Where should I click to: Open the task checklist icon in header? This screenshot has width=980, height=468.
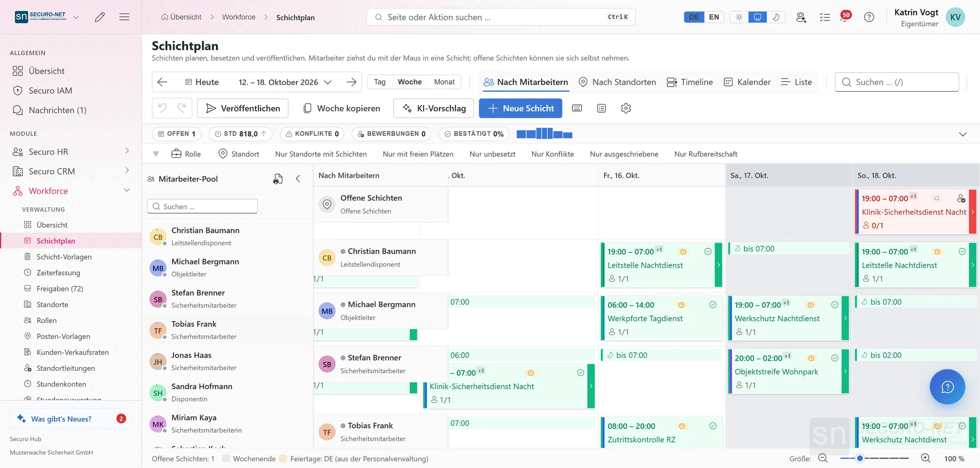point(825,17)
